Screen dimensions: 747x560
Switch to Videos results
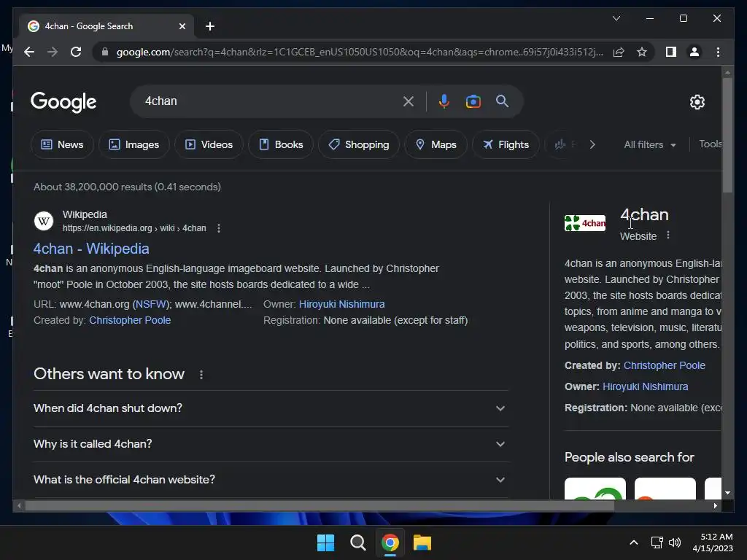pyautogui.click(x=209, y=144)
